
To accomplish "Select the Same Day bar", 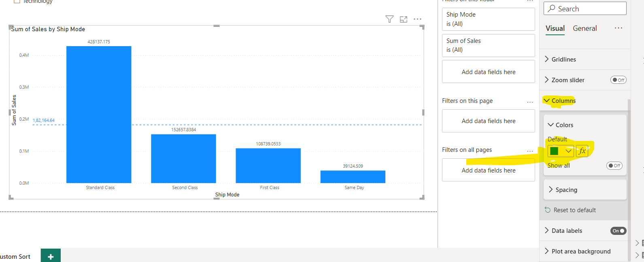I will point(353,177).
